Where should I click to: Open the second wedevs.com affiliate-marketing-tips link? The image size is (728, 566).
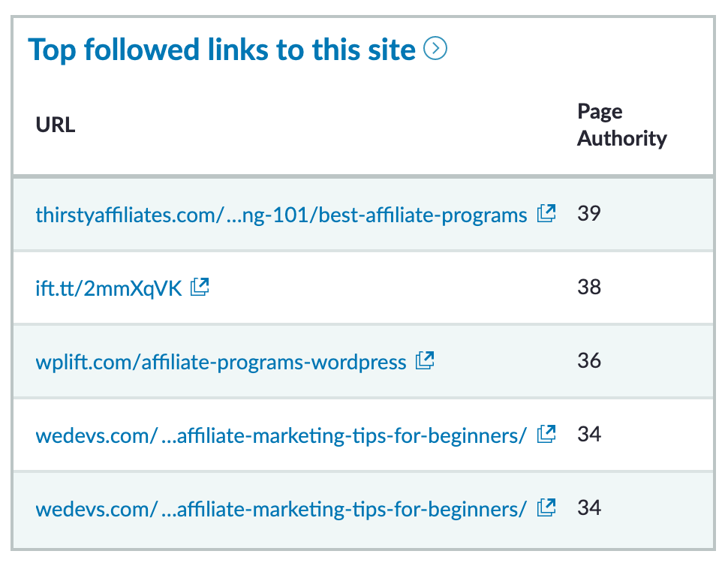281,508
